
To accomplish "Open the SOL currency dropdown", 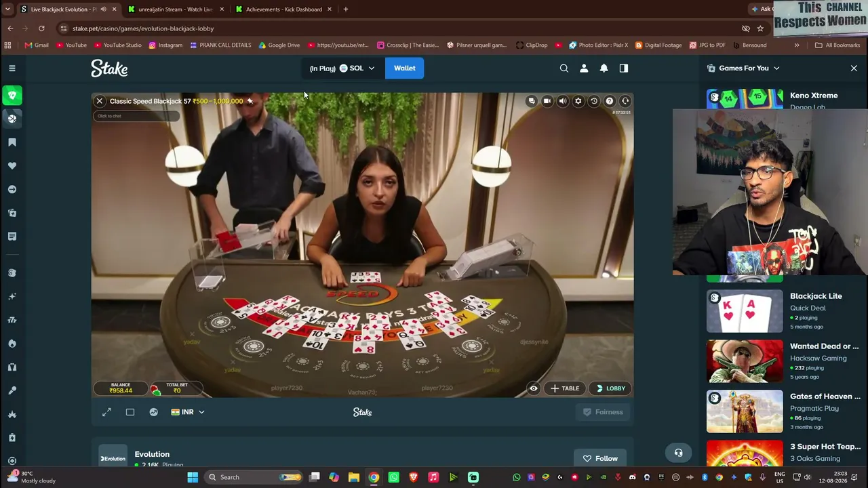I will click(342, 68).
